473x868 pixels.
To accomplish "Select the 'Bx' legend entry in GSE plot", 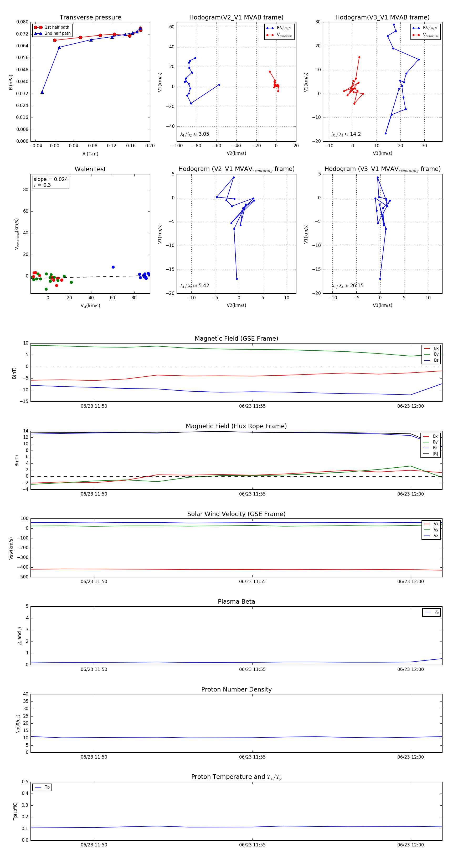I will [x=431, y=349].
